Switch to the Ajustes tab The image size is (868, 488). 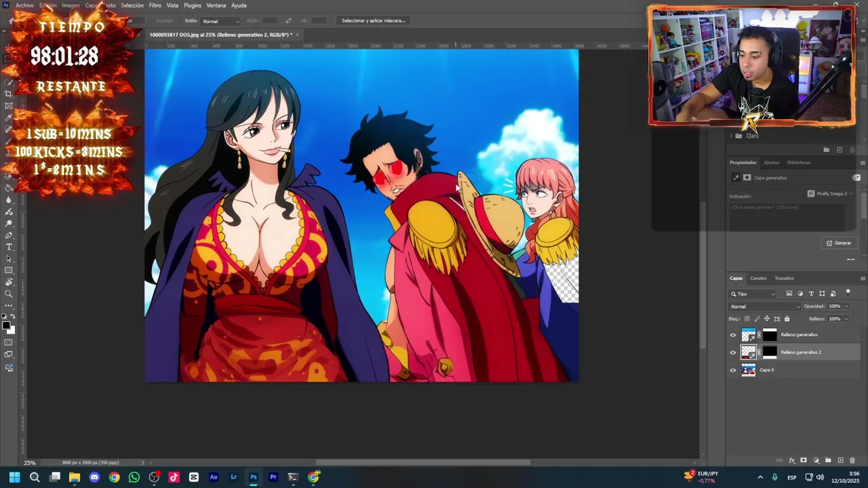pos(772,163)
